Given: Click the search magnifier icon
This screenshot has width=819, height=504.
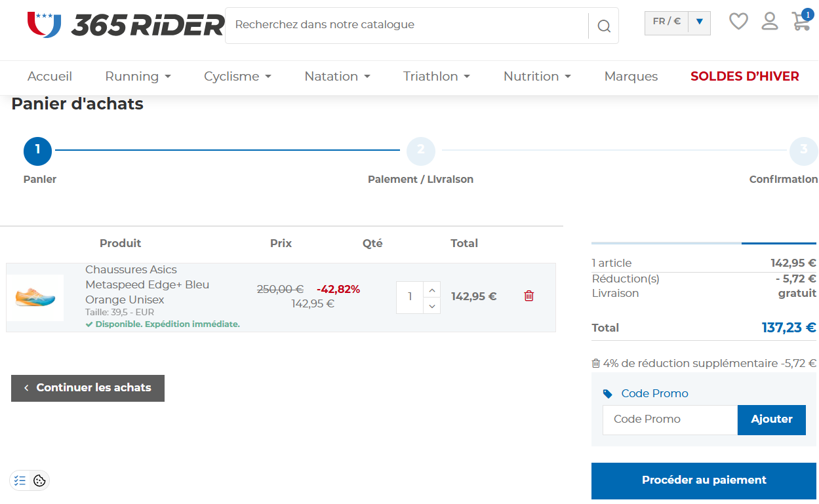Looking at the screenshot, I should point(603,26).
